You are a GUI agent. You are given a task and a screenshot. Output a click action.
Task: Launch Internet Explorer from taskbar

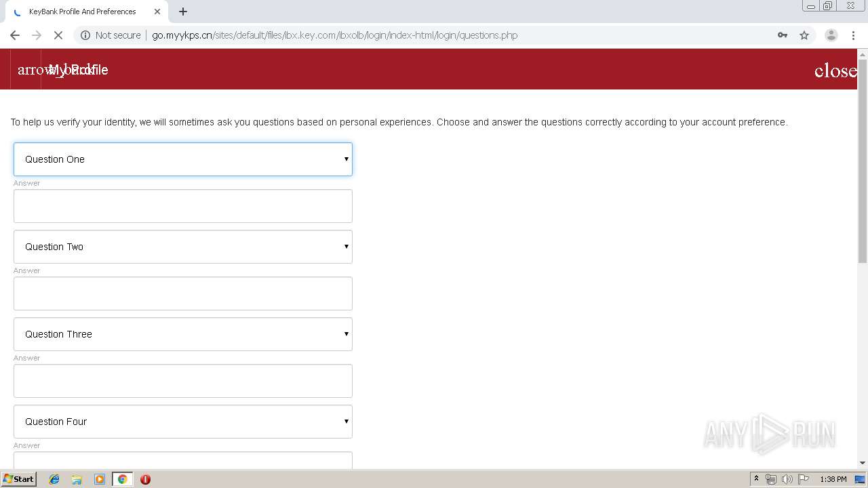pyautogui.click(x=54, y=479)
